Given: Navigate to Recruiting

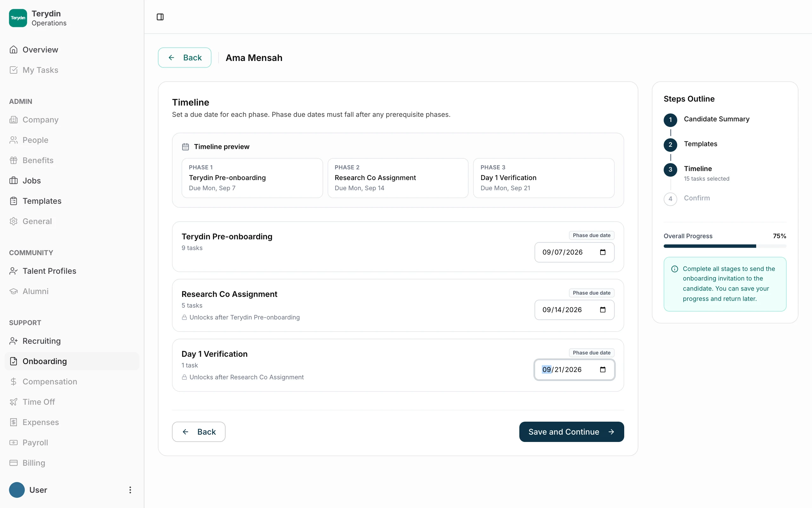Looking at the screenshot, I should coord(71,341).
